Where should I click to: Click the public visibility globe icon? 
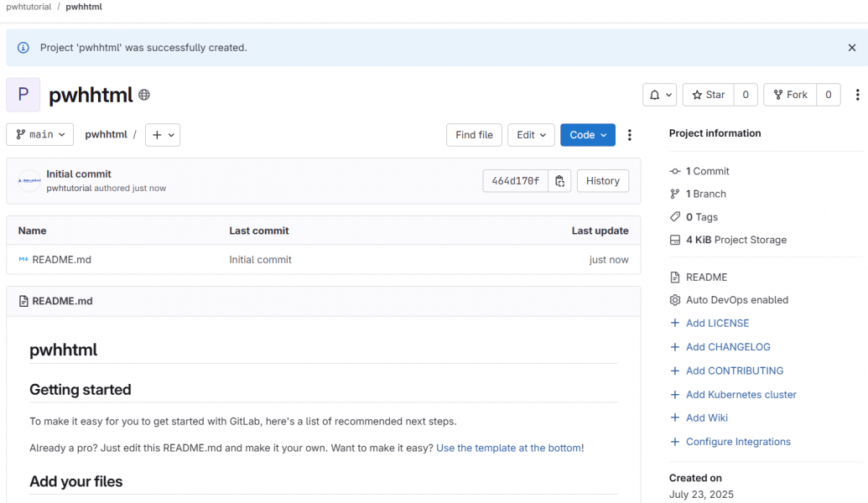pos(144,96)
